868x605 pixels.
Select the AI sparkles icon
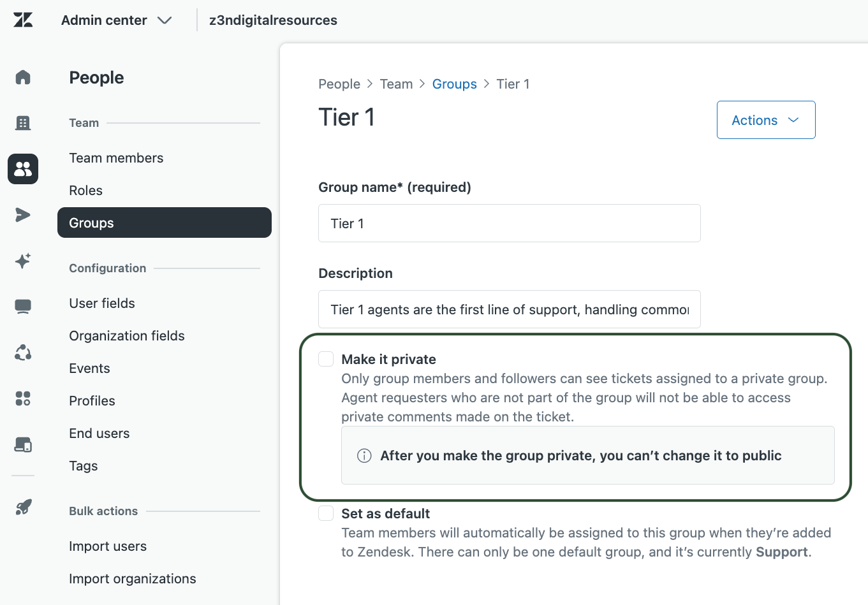22,261
